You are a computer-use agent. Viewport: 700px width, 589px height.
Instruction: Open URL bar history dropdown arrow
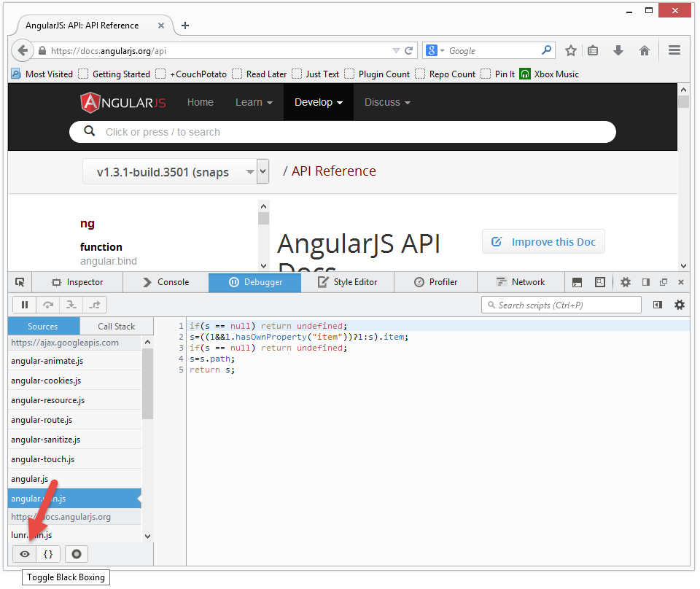[x=395, y=50]
